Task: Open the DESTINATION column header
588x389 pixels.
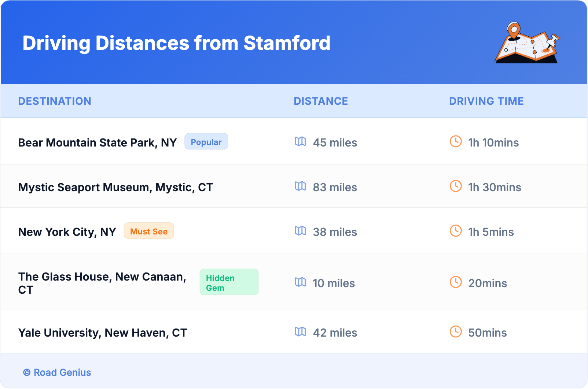Action: click(x=55, y=101)
